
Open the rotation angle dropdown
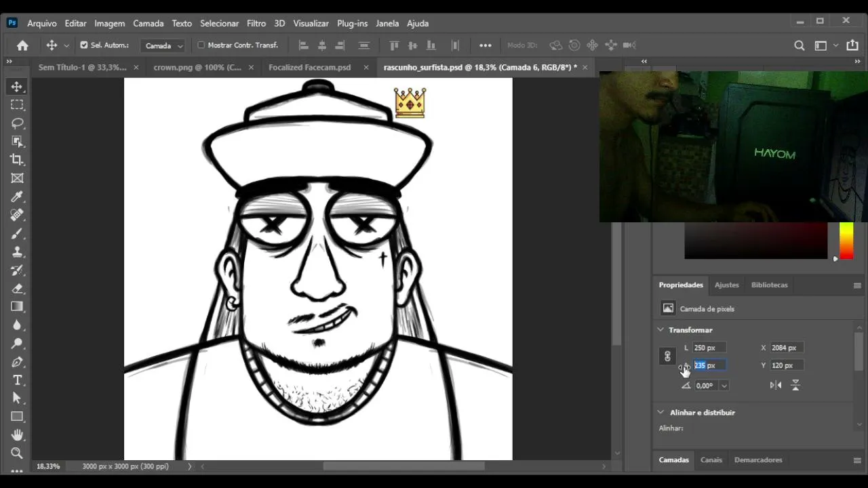point(724,386)
